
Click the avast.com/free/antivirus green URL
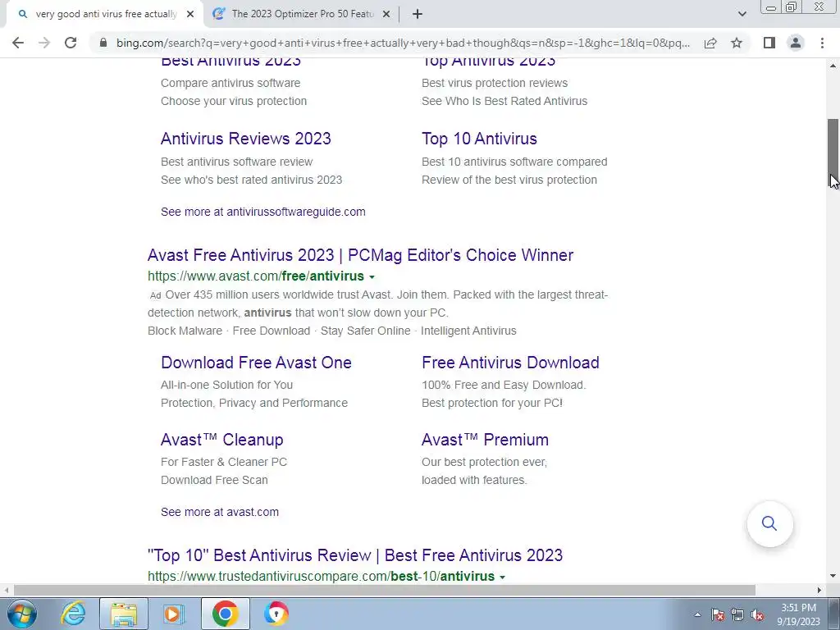[256, 276]
